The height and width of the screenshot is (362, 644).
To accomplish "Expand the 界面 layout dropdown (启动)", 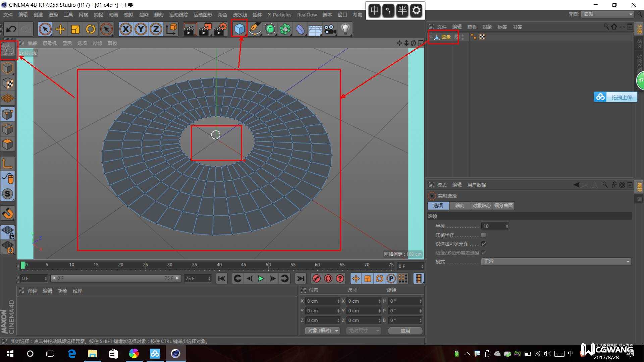I will [607, 14].
